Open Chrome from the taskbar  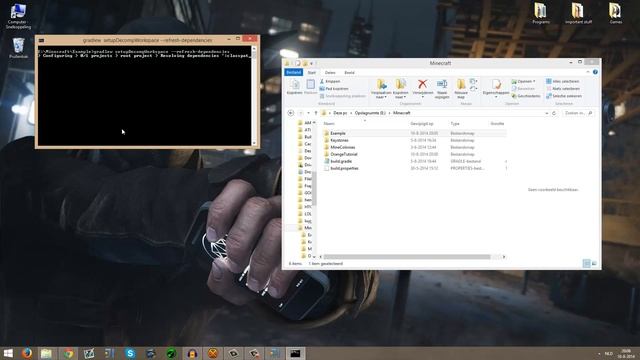[69, 353]
